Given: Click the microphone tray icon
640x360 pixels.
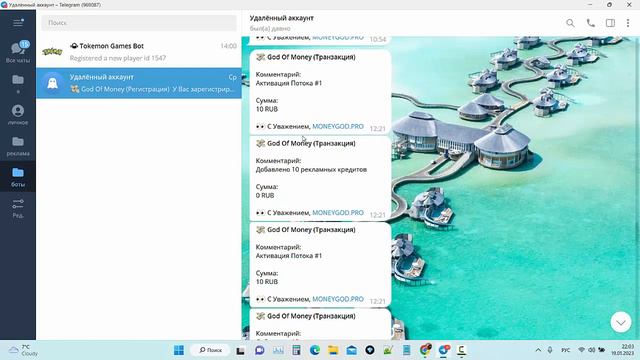Looking at the screenshot, I should pyautogui.click(x=550, y=350).
